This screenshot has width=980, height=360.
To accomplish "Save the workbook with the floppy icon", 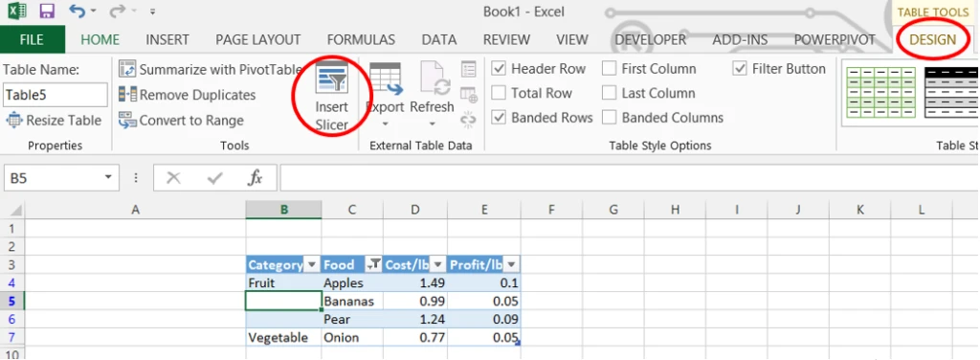I will pos(46,11).
